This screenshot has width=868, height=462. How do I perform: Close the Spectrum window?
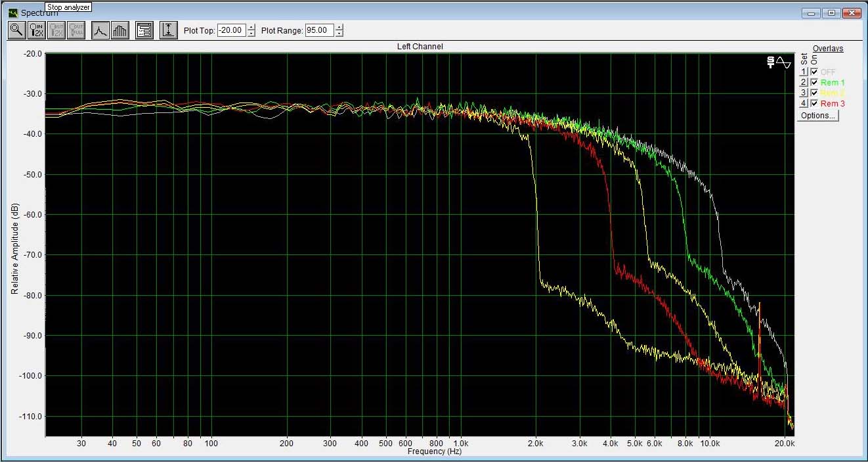852,12
